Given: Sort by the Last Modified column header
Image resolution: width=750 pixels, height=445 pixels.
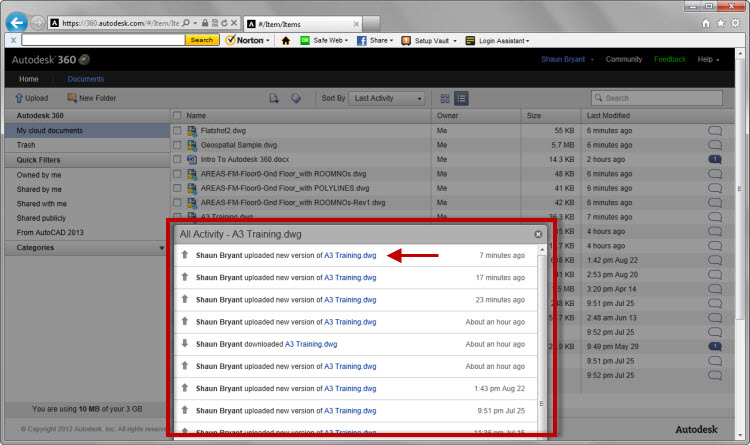Looking at the screenshot, I should point(608,116).
